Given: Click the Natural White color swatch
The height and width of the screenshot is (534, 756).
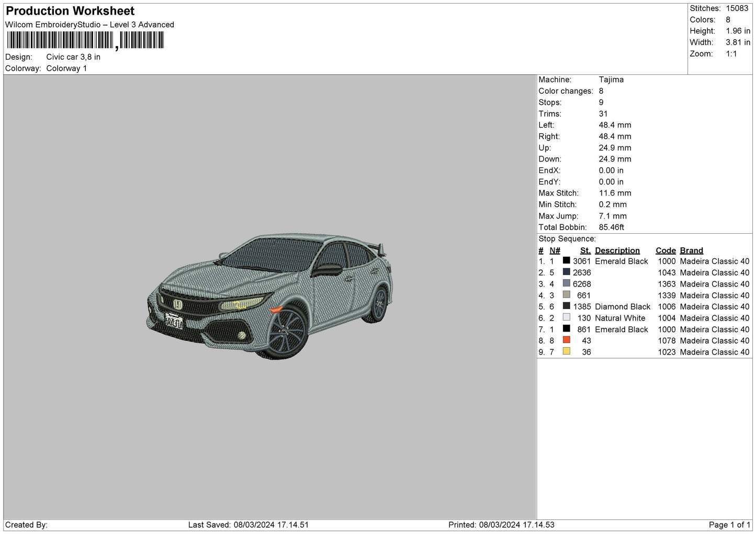Looking at the screenshot, I should pyautogui.click(x=566, y=317).
